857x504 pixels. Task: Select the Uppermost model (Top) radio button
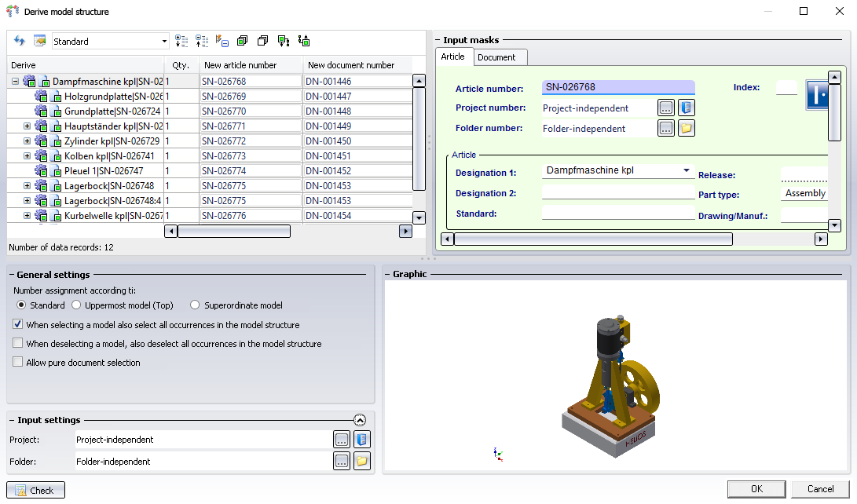coord(76,305)
